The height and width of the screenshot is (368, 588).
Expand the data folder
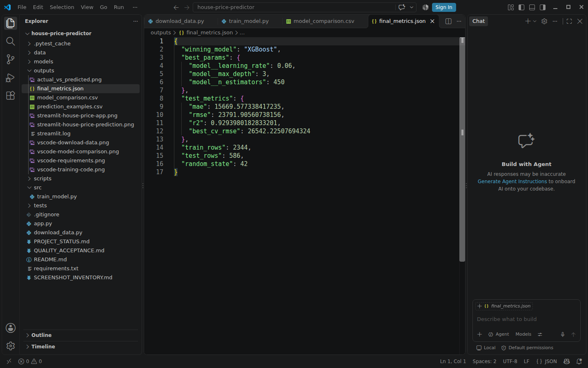coord(80,53)
